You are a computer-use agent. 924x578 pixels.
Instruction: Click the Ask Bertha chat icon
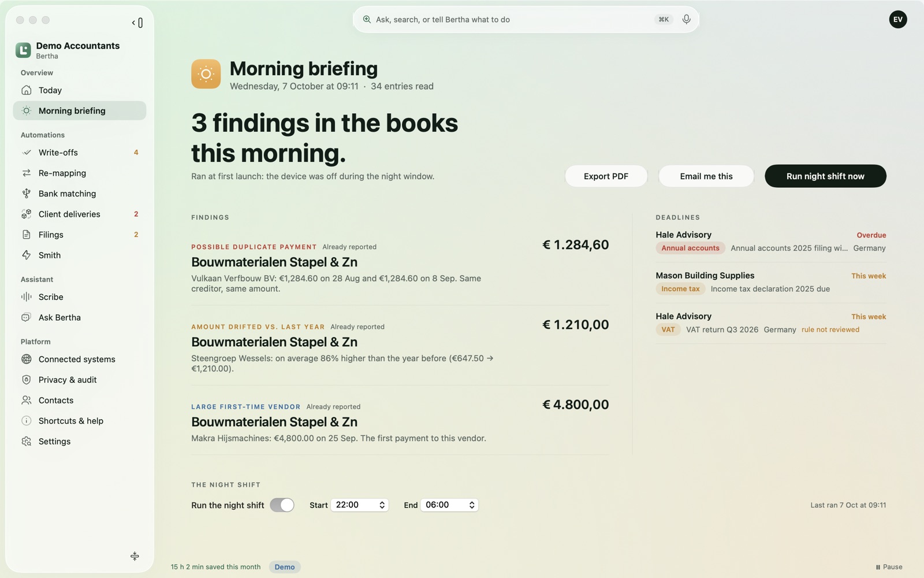27,317
